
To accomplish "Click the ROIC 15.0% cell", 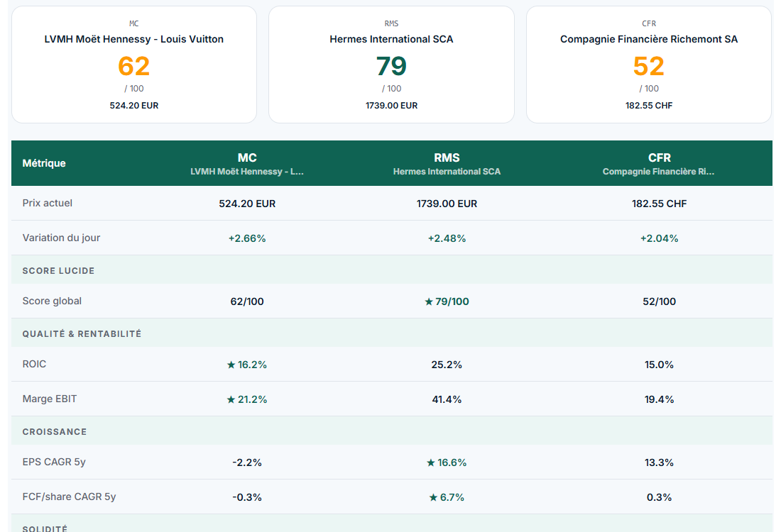I will (x=659, y=365).
